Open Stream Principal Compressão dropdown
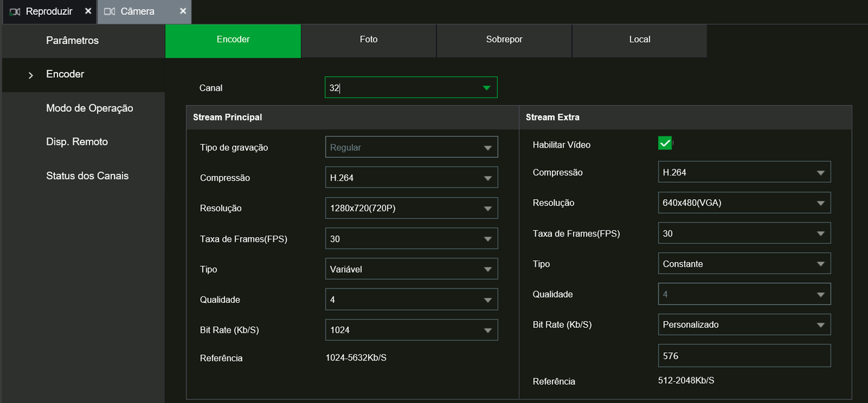Image resolution: width=868 pixels, height=403 pixels. [x=411, y=177]
